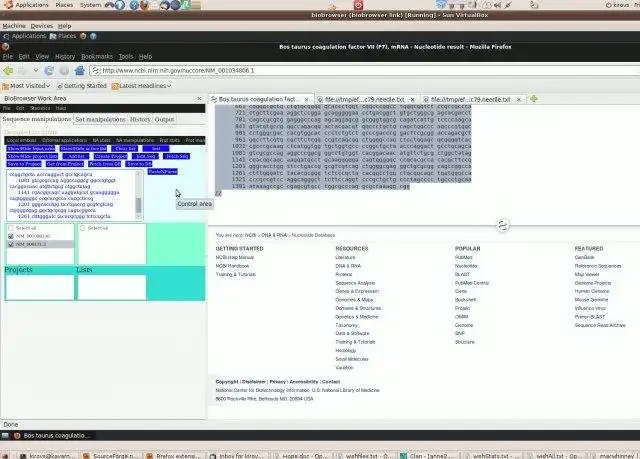Open the back/forward history dropdown arrow
640x459 pixels.
pos(36,71)
